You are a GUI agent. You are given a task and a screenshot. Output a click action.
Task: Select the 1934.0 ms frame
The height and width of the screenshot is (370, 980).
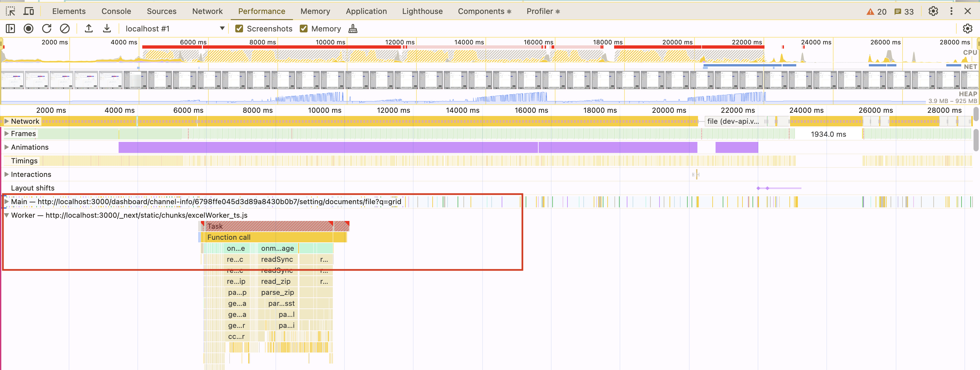coord(828,134)
